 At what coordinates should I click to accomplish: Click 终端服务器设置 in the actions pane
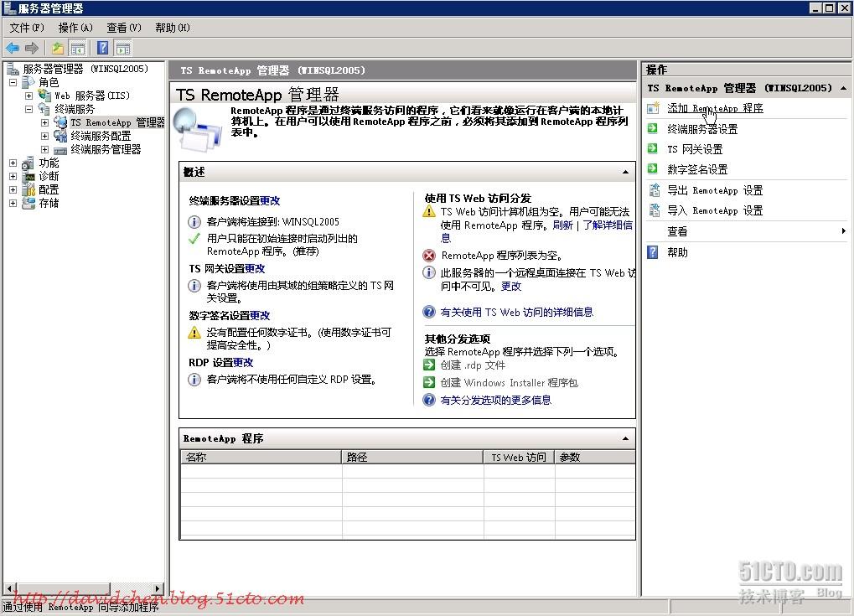pyautogui.click(x=702, y=128)
